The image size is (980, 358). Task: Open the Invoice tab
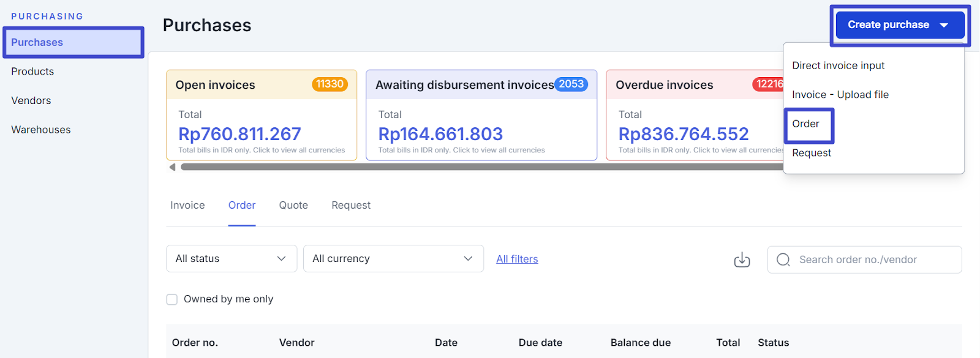click(187, 206)
